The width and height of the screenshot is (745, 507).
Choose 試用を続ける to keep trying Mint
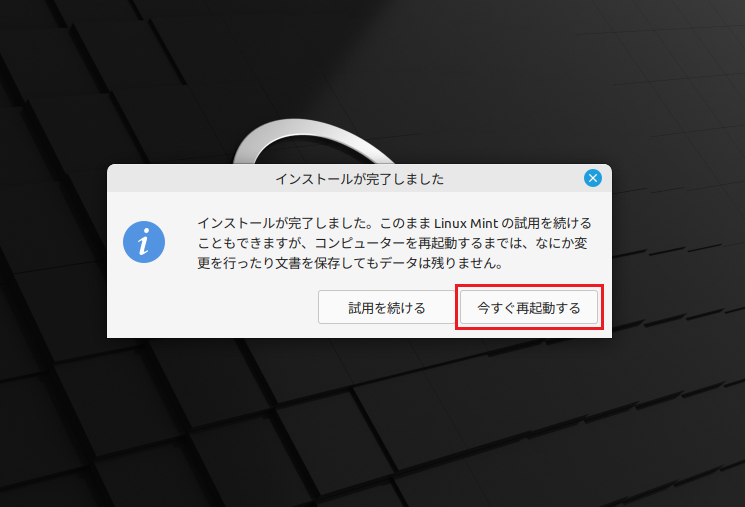point(386,307)
